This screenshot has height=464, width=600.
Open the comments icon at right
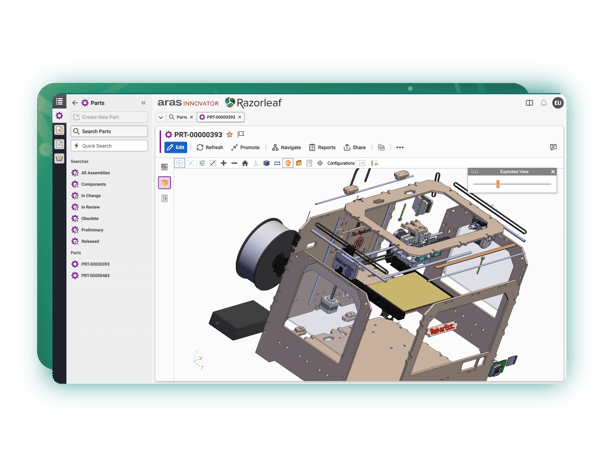[x=553, y=147]
